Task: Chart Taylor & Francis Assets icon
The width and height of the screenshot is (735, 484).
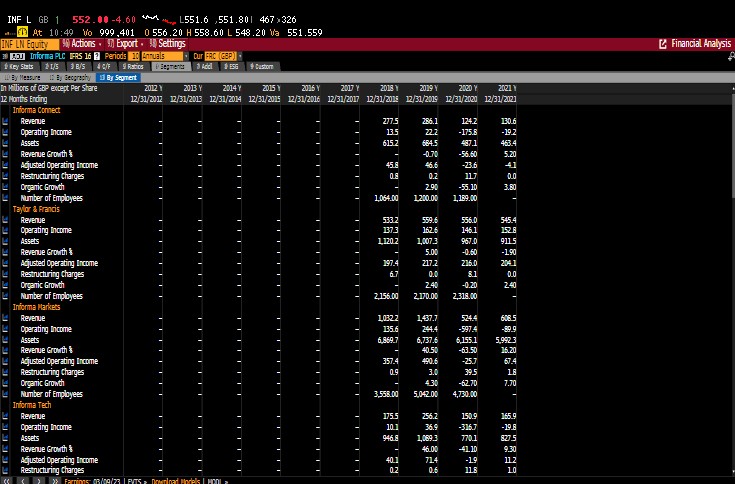Action: [x=5, y=241]
